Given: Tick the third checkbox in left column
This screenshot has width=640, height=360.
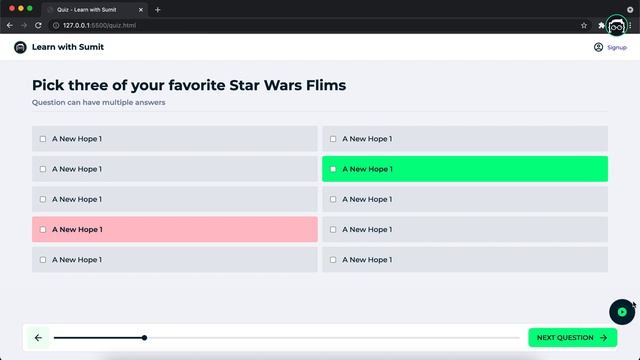Looking at the screenshot, I should [43, 199].
